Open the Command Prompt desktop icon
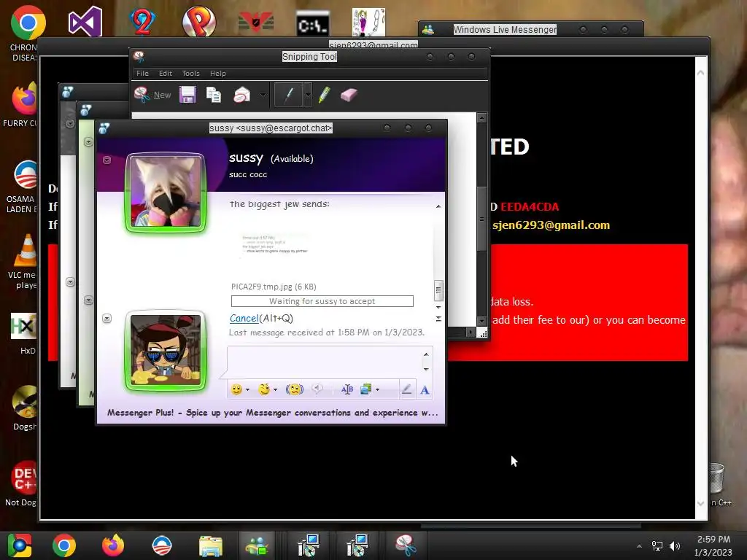 pyautogui.click(x=312, y=24)
